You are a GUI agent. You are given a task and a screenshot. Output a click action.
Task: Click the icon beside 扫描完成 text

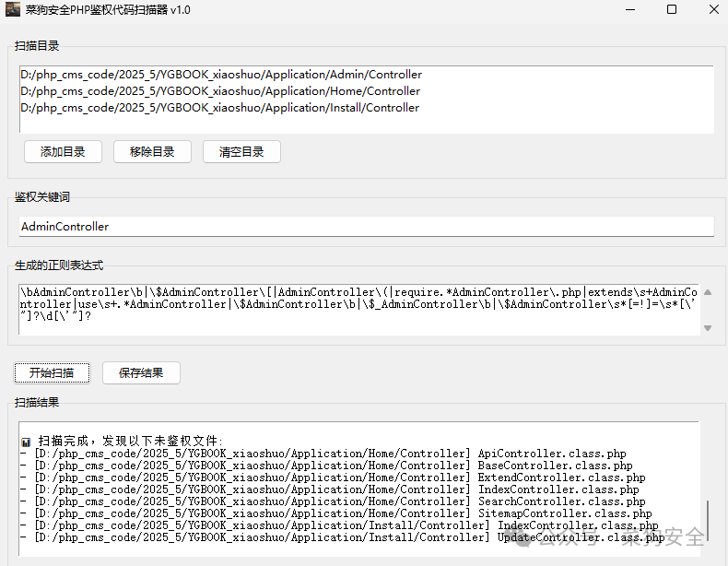[x=26, y=442]
